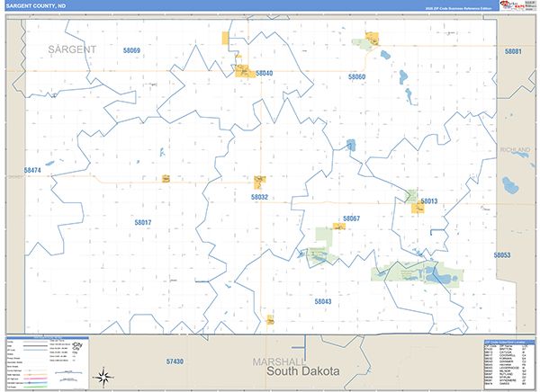Viewport: 540px width, 392px height.
Task: Click the MARSHALL county label
Action: tap(279, 361)
